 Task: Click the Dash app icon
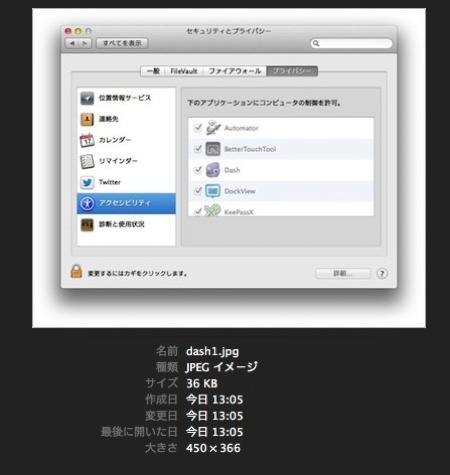(x=213, y=170)
